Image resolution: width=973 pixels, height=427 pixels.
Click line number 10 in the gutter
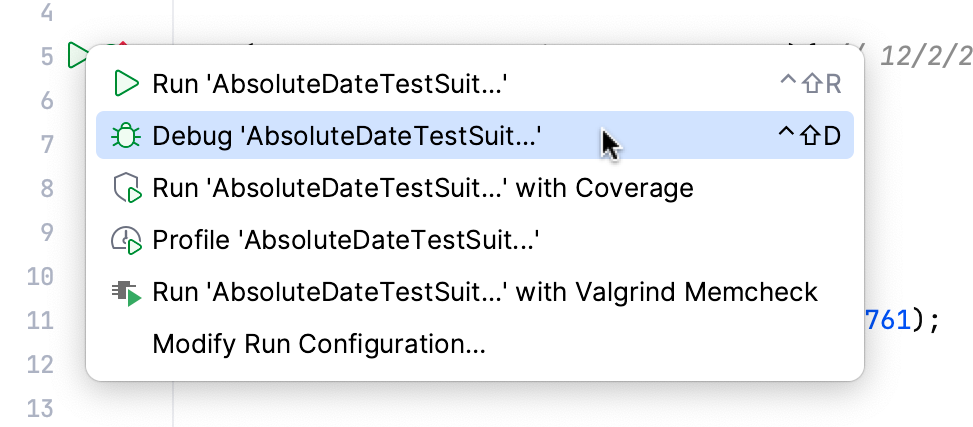(41, 276)
